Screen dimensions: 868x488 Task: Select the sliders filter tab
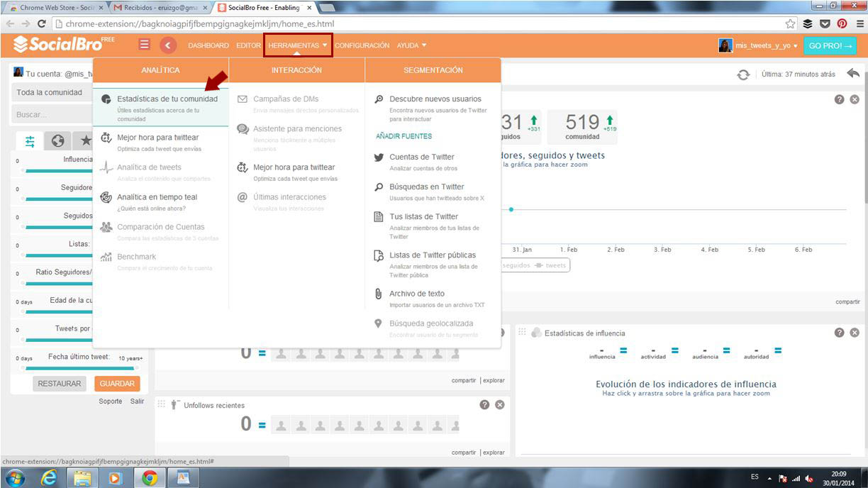[30, 141]
